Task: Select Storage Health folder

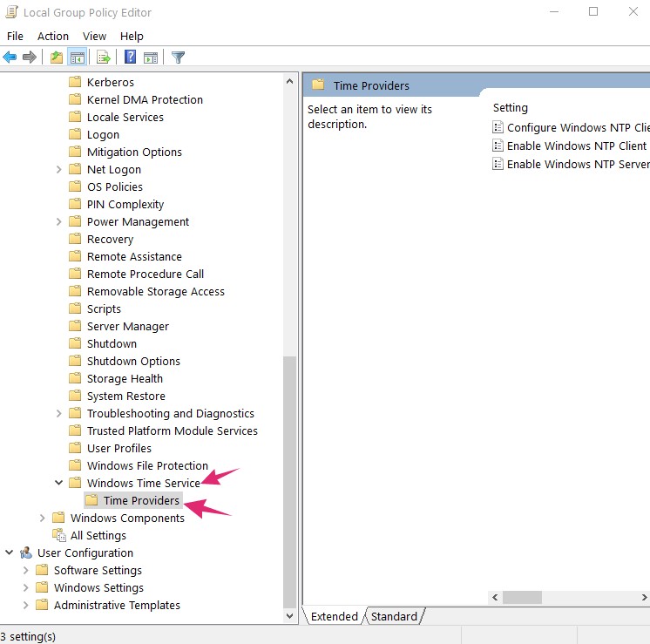Action: 125,378
